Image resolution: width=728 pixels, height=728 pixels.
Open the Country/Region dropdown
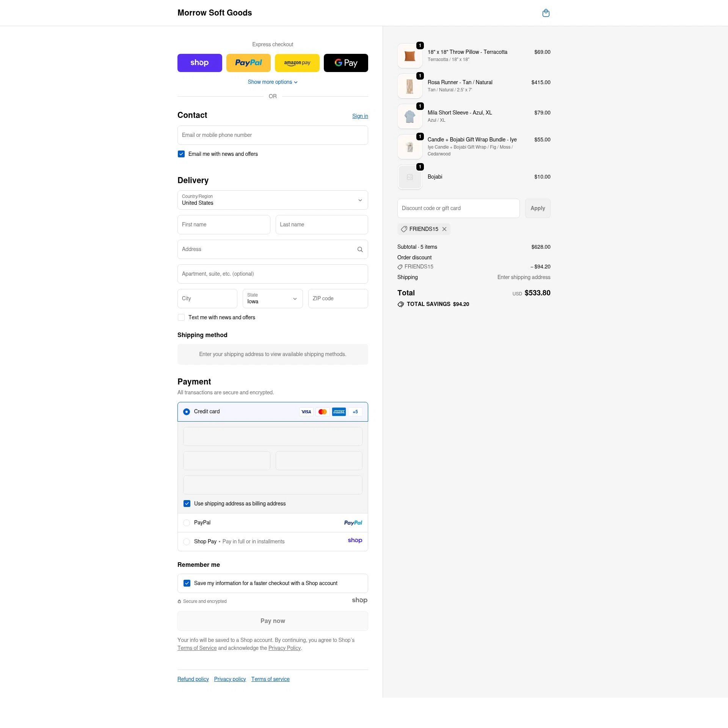tap(273, 200)
